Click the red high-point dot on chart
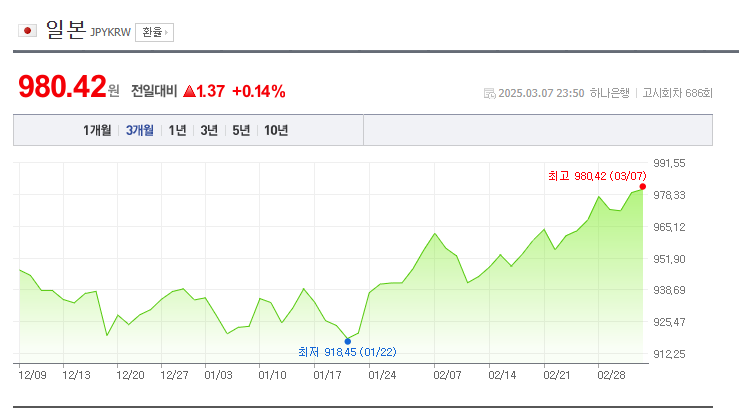This screenshot has height=420, width=739. point(642,187)
